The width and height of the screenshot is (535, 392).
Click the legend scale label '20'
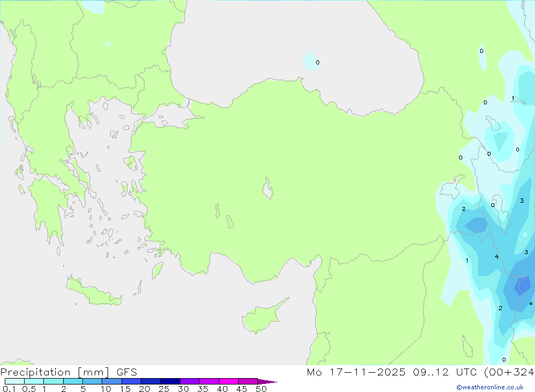click(x=144, y=389)
